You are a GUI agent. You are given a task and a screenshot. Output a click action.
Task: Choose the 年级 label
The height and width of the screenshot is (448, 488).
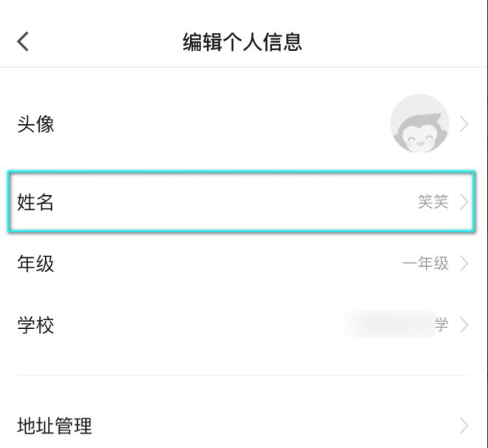[x=35, y=263]
